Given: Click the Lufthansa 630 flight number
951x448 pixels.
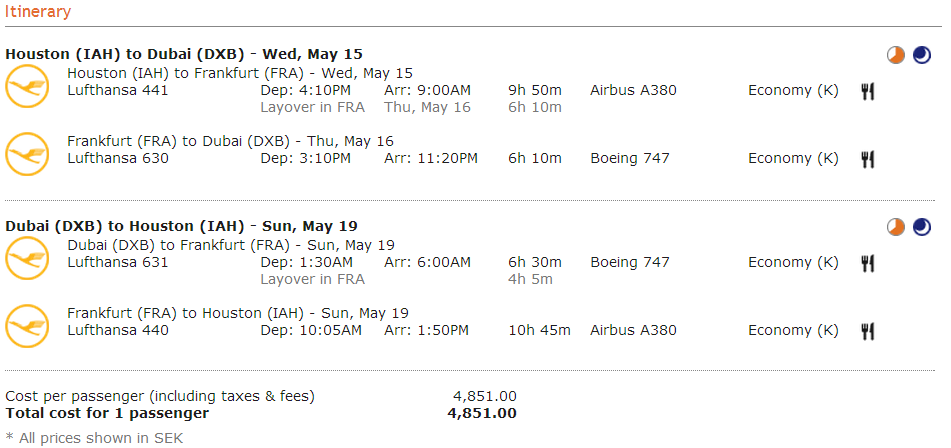Looking at the screenshot, I should (118, 158).
